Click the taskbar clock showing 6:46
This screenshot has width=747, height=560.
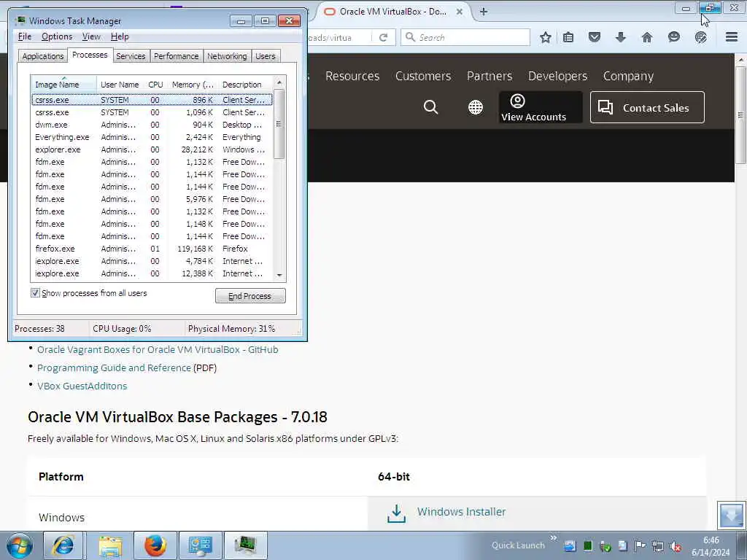click(x=711, y=546)
